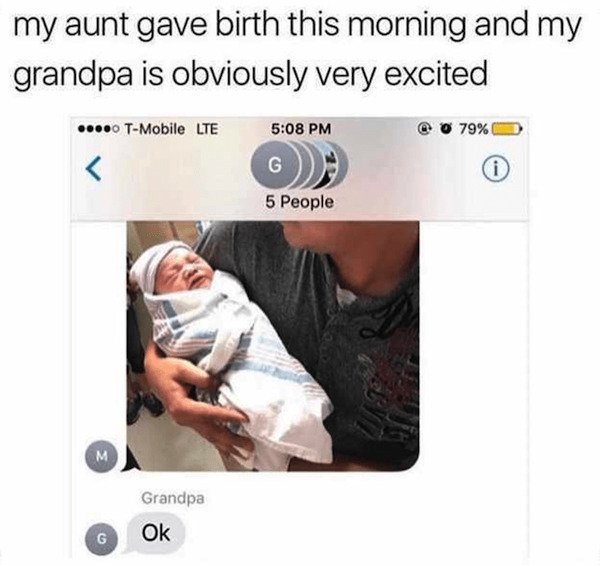Viewport: 600px width, 566px height.
Task: Tap the battery indicator icon
Action: point(507,129)
